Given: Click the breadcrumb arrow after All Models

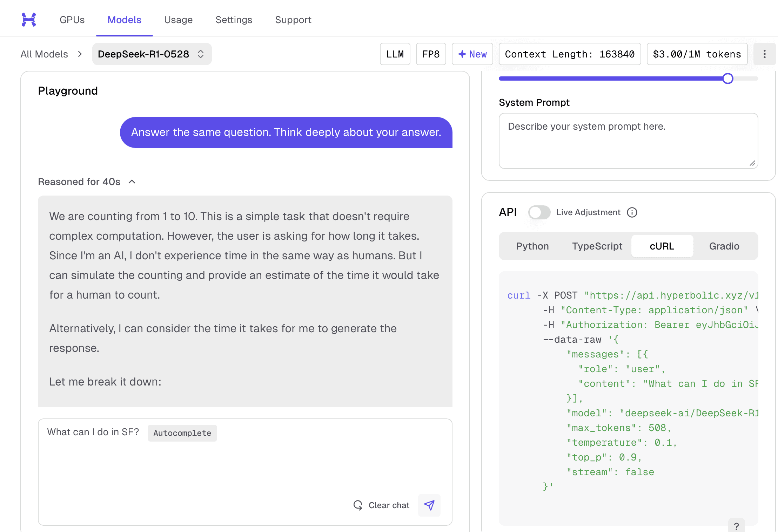Looking at the screenshot, I should [80, 54].
